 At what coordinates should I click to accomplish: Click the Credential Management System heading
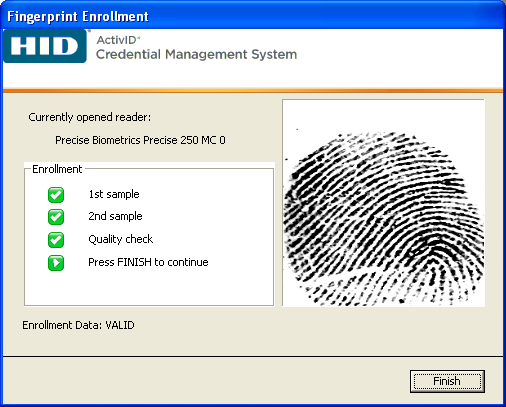coord(196,54)
